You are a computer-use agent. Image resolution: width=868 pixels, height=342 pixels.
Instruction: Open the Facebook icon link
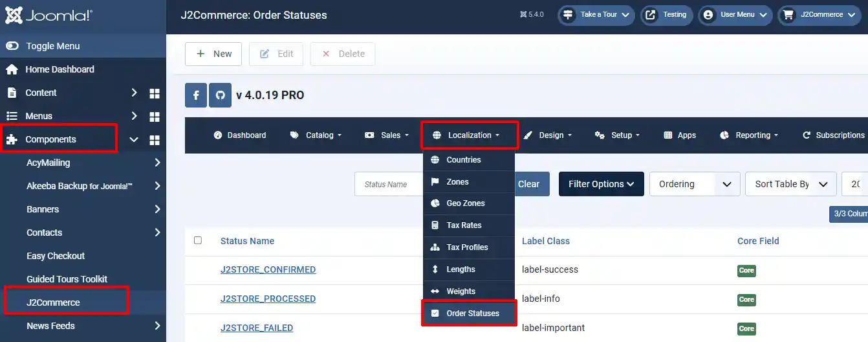pos(196,95)
